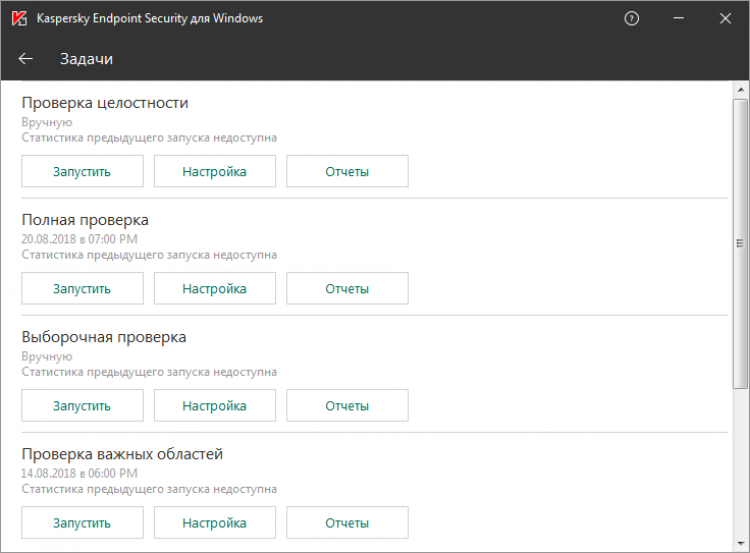Screen dimensions: 750x553
Task: Open Настройка for Проверка целостности
Action: pos(214,171)
